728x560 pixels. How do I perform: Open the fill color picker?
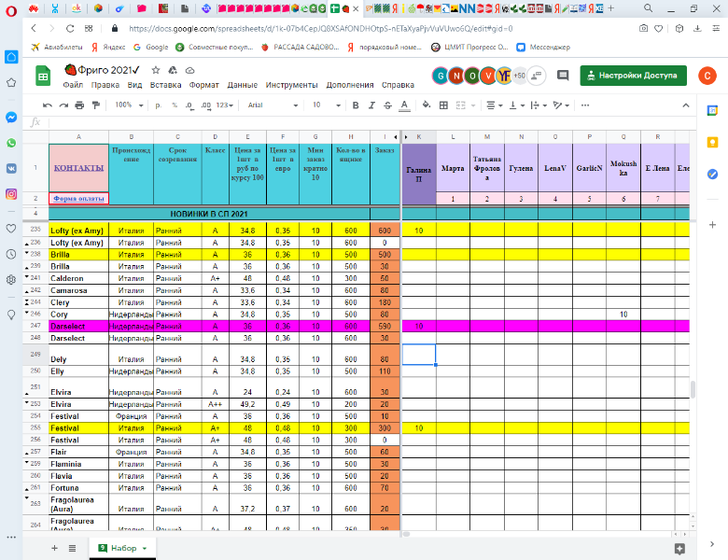427,105
